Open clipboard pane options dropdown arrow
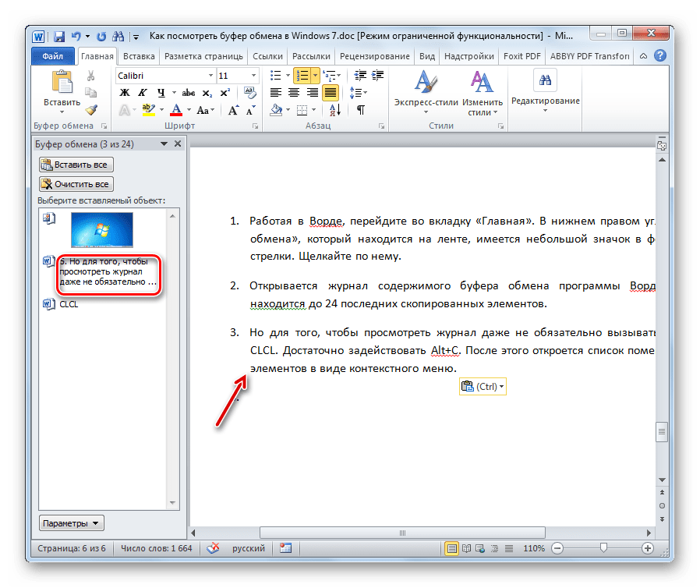 click(164, 143)
